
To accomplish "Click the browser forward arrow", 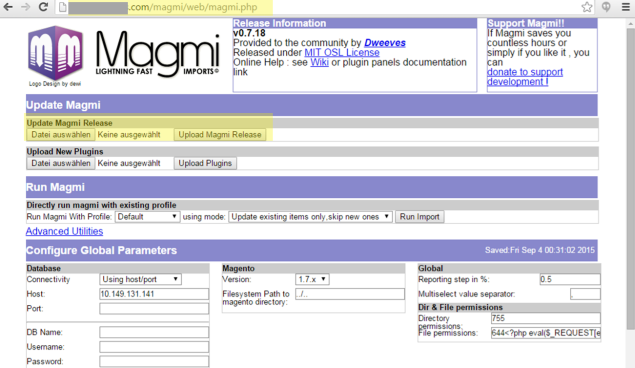I will pos(26,7).
